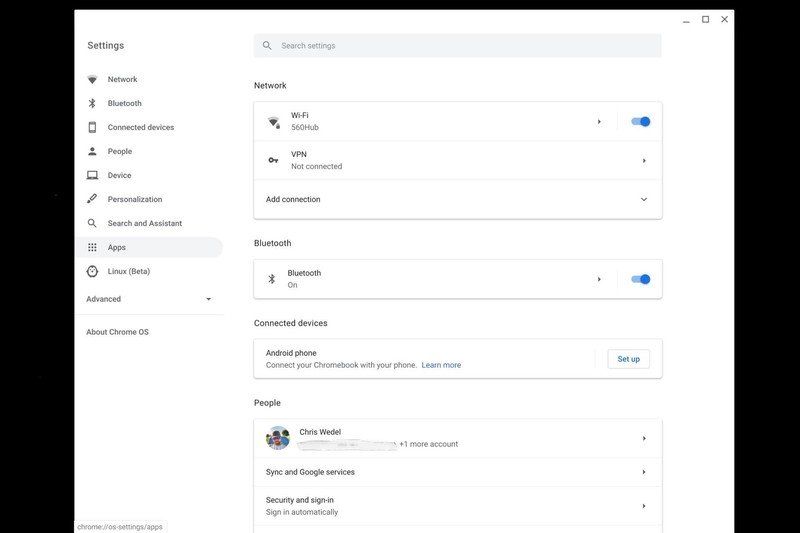Click Chris Wedel's profile avatar
Image resolution: width=800 pixels, height=533 pixels.
(278, 438)
